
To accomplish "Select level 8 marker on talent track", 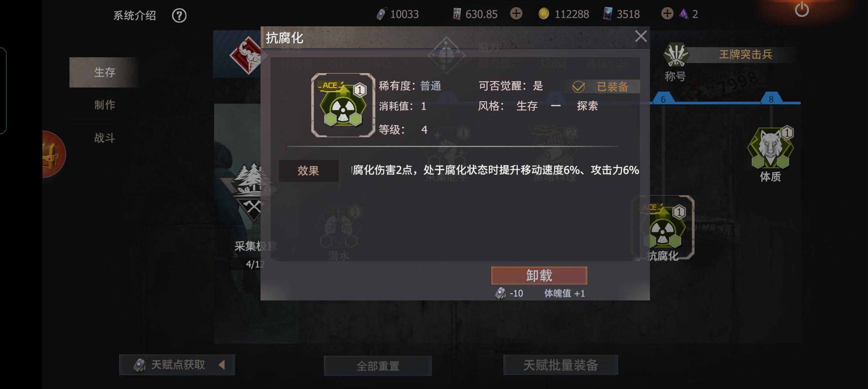I will click(x=771, y=99).
